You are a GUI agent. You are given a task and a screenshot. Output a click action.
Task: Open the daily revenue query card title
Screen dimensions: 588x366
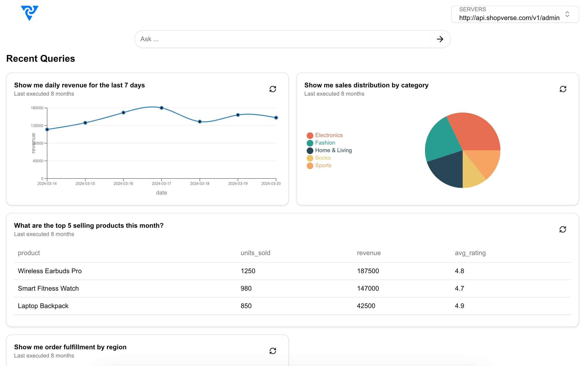[x=79, y=85]
